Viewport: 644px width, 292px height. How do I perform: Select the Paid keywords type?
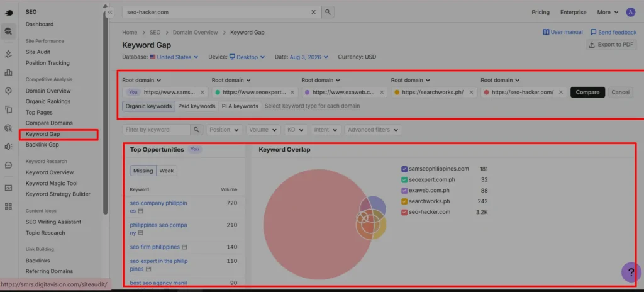pos(197,106)
